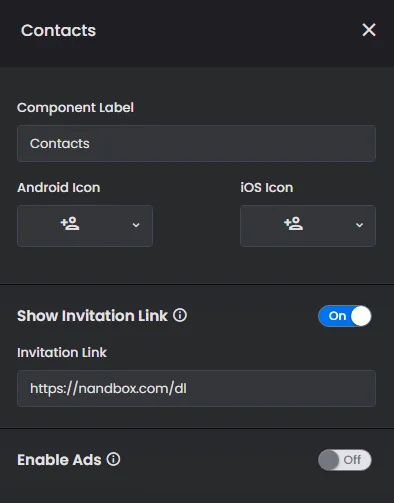Image resolution: width=394 pixels, height=503 pixels.
Task: Expand the Android Icon dropdown chevron
Action: coord(136,225)
